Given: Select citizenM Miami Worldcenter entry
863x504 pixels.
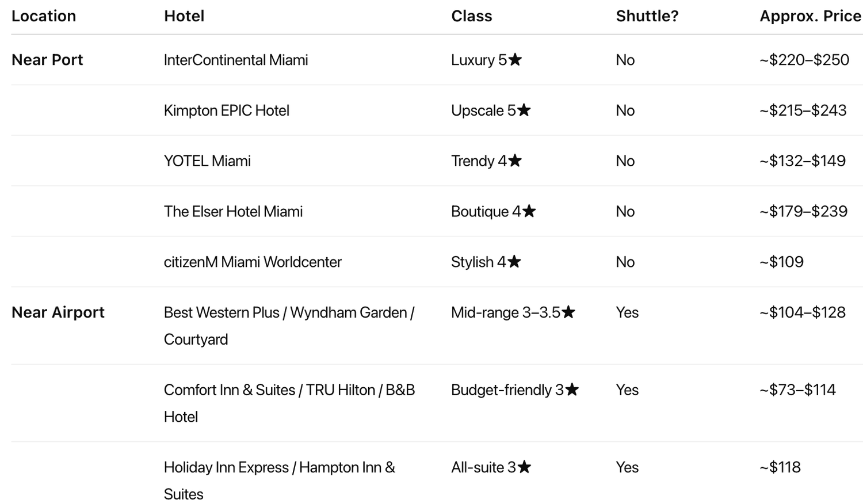Looking at the screenshot, I should pyautogui.click(x=253, y=262).
